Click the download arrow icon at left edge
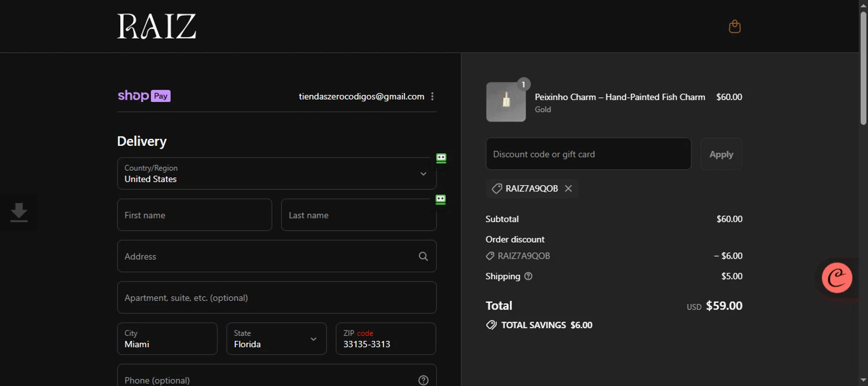 19,213
